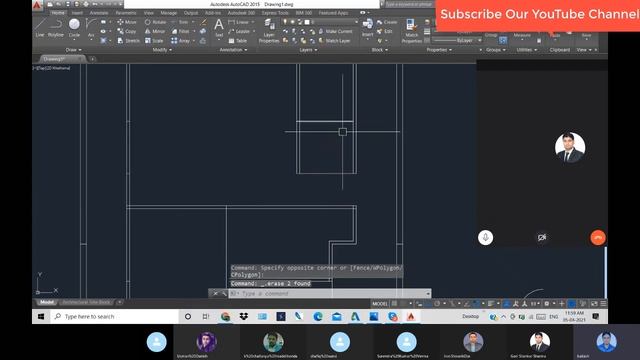The width and height of the screenshot is (640, 360).
Task: Switch to the Manage ribbon tab
Action: point(169,13)
